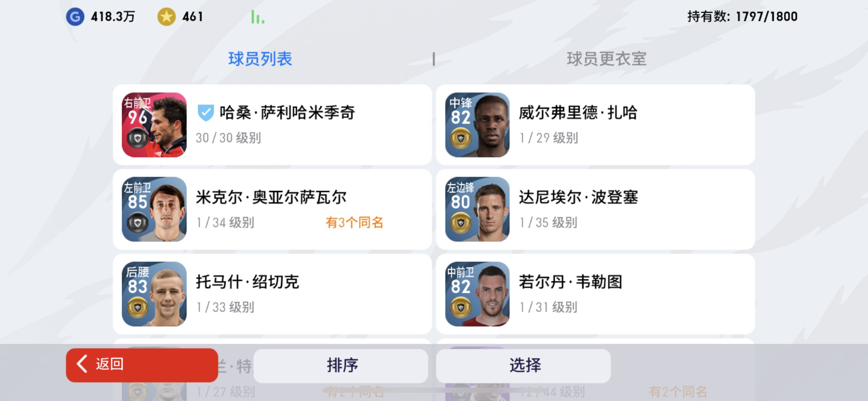
Task: Open the 若尔丹·韦勒图 player card thumbnail
Action: pyautogui.click(x=477, y=294)
